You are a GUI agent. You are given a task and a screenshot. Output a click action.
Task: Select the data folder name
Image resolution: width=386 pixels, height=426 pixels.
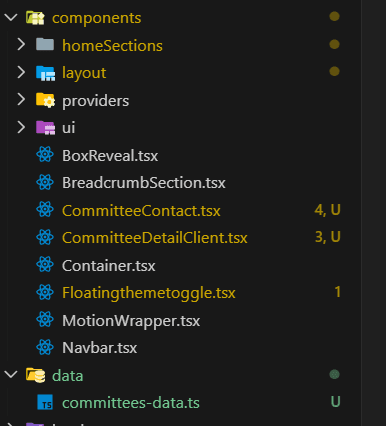[68, 376]
